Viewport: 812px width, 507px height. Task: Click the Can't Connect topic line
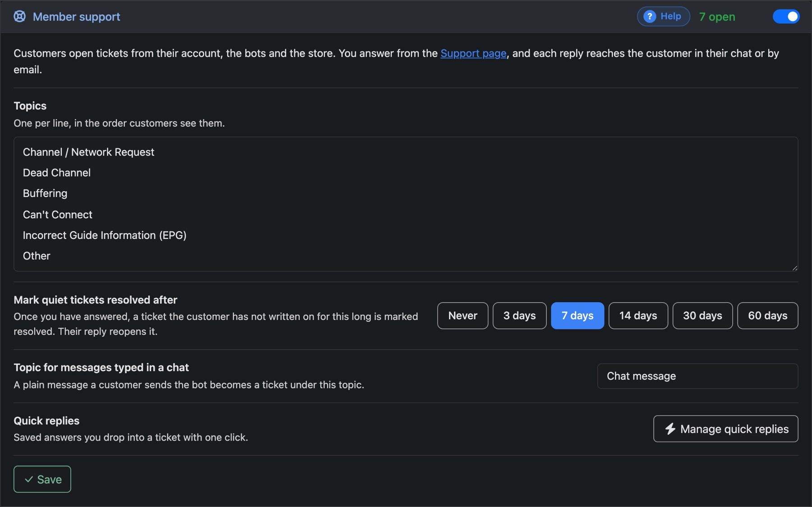coord(57,215)
